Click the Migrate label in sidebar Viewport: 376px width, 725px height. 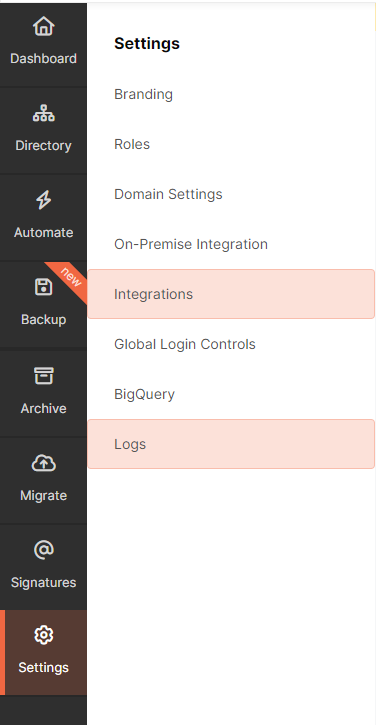click(x=43, y=496)
